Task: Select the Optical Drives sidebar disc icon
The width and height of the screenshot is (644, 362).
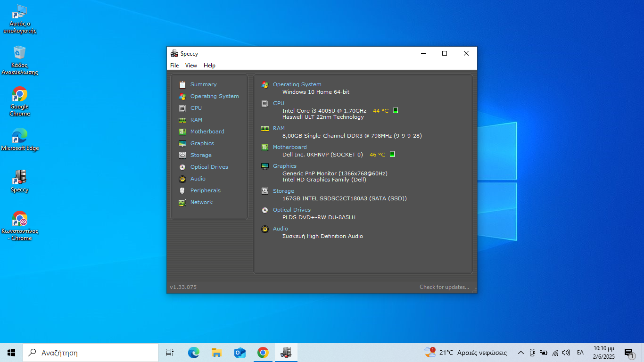Action: point(182,167)
